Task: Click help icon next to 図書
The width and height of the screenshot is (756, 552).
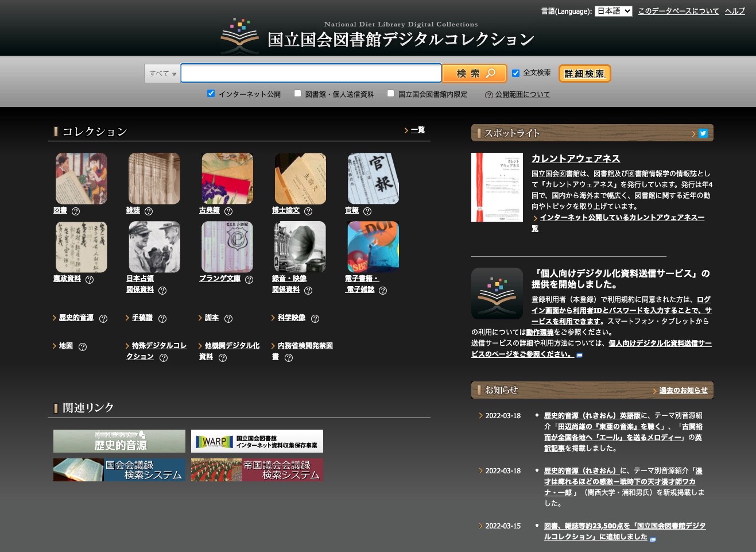Action: tap(76, 211)
